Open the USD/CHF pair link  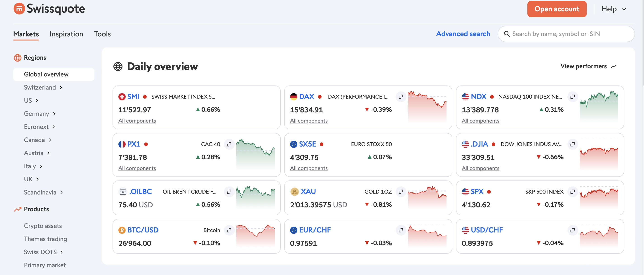487,230
